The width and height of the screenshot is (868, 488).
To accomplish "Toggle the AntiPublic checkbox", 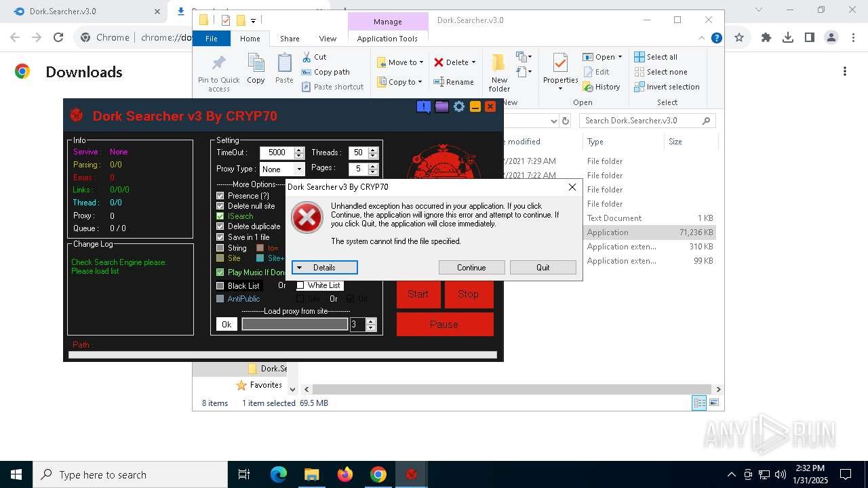I will (x=220, y=299).
